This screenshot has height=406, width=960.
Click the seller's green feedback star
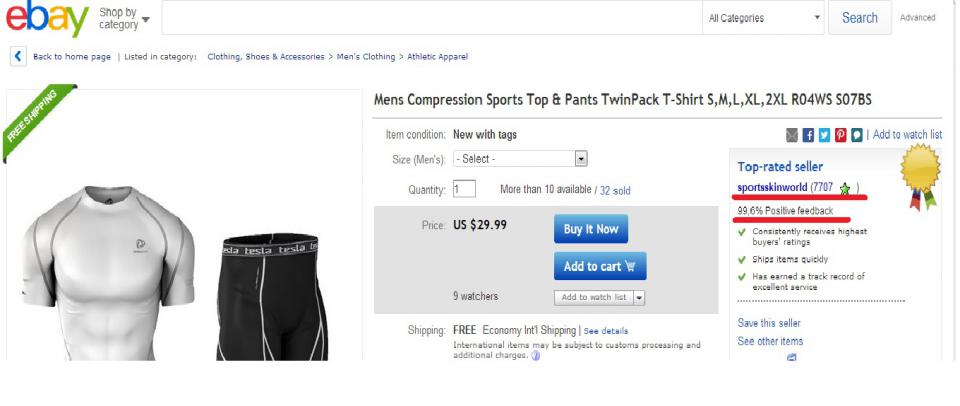tap(845, 188)
